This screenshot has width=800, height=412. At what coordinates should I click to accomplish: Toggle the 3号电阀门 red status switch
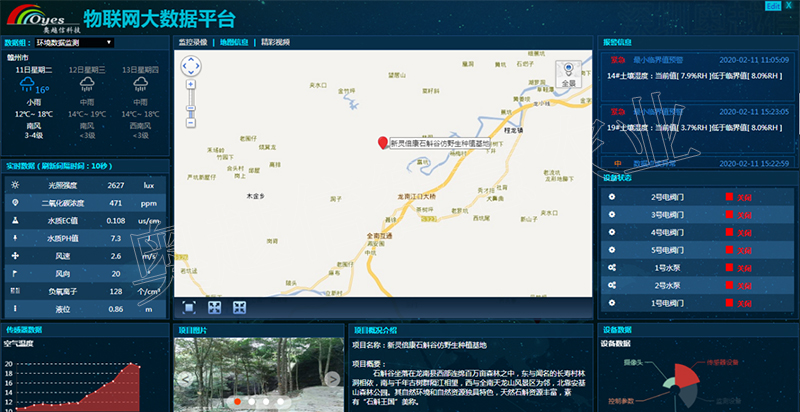pyautogui.click(x=730, y=214)
